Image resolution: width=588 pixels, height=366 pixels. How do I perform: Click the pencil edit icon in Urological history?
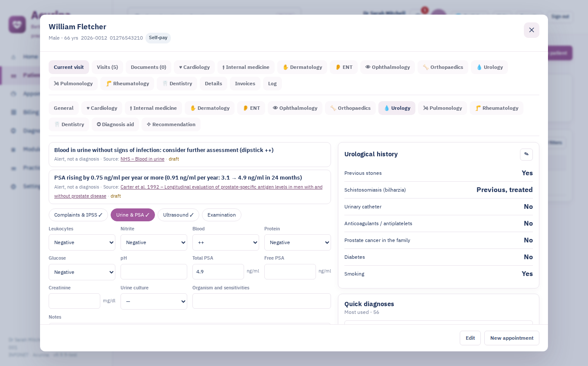pyautogui.click(x=526, y=154)
